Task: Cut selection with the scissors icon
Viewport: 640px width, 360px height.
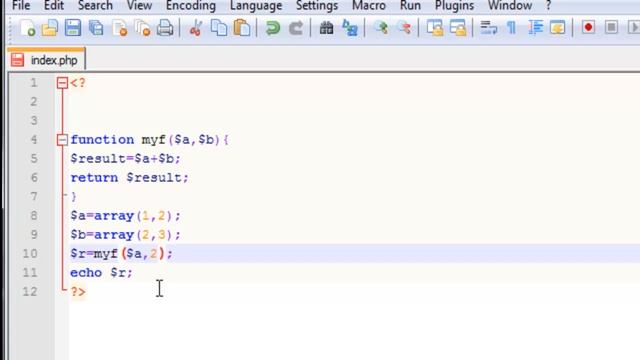Action: [x=196, y=28]
